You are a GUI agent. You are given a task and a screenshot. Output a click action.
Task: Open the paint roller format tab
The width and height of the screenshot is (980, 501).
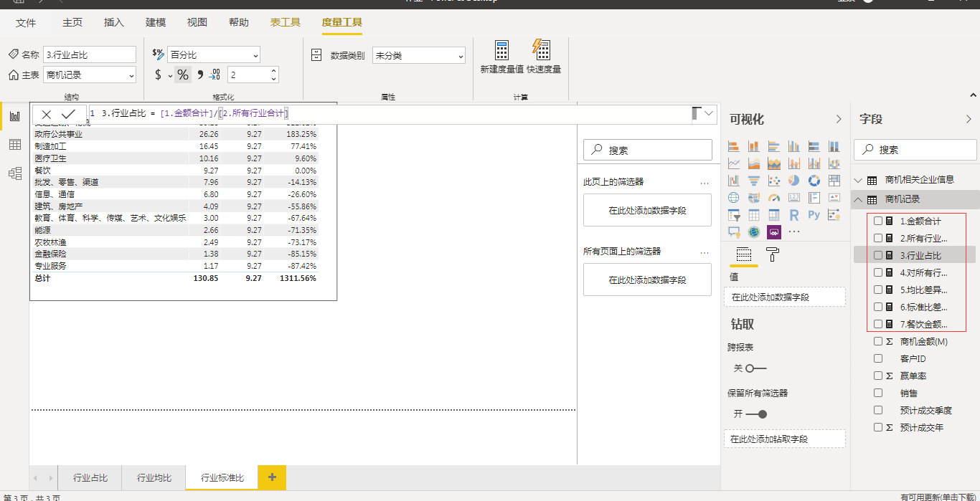point(773,254)
